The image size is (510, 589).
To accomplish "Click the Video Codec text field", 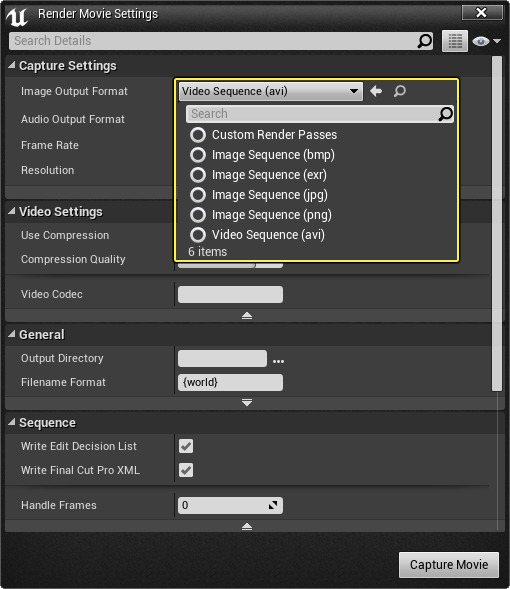I will pos(230,294).
